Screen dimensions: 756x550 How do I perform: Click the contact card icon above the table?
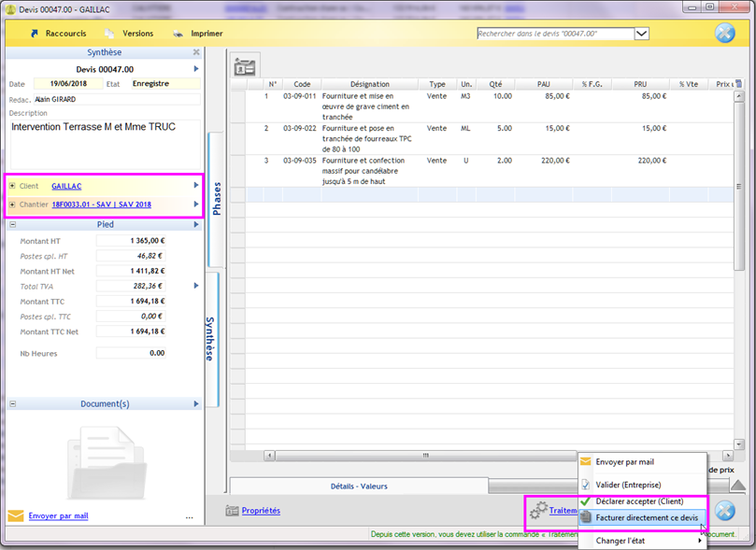tap(245, 65)
